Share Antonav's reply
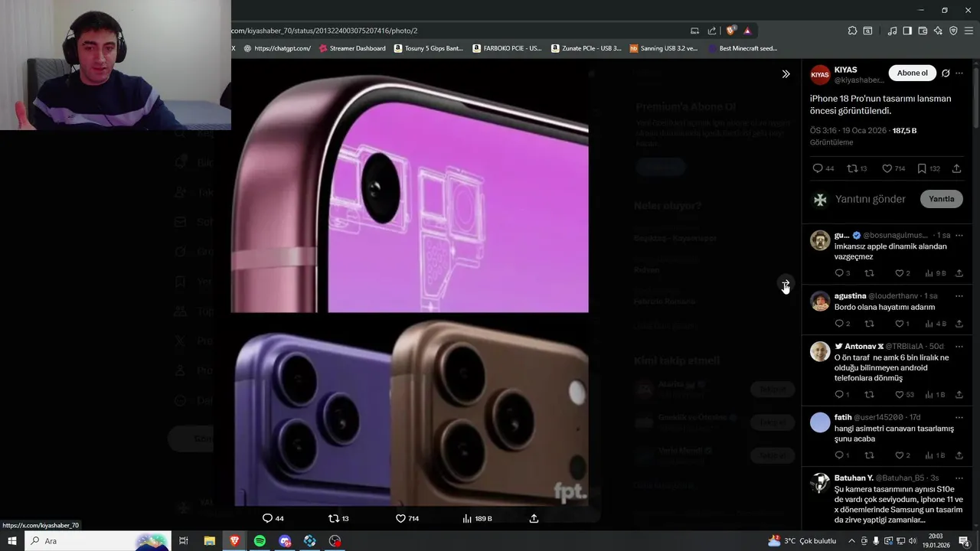This screenshot has height=551, width=980. pos(959,395)
